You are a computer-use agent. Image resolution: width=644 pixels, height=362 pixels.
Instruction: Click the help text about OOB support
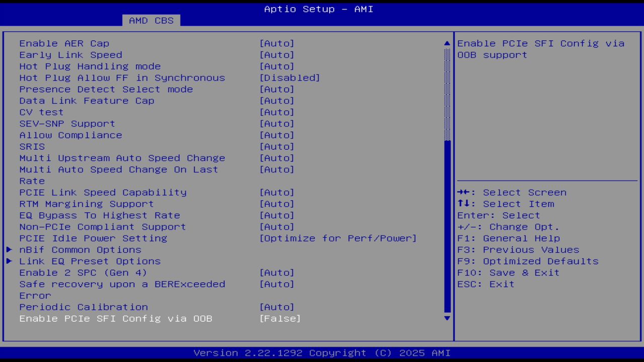pyautogui.click(x=541, y=49)
